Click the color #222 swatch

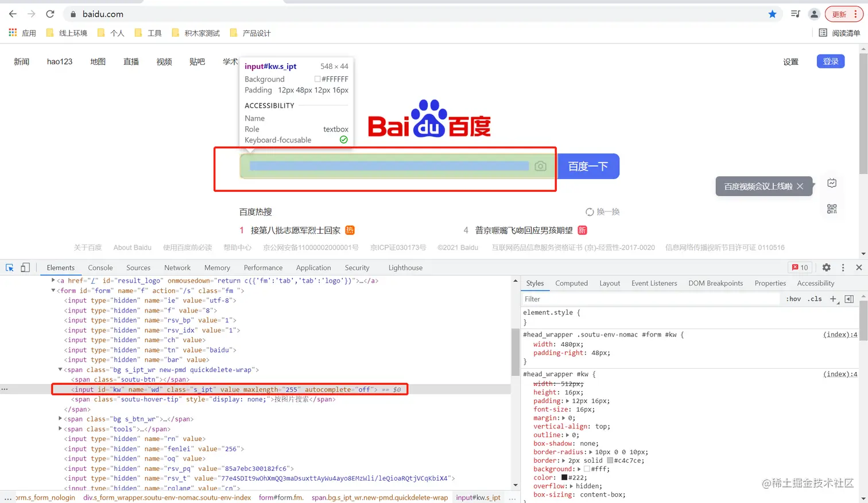564,478
